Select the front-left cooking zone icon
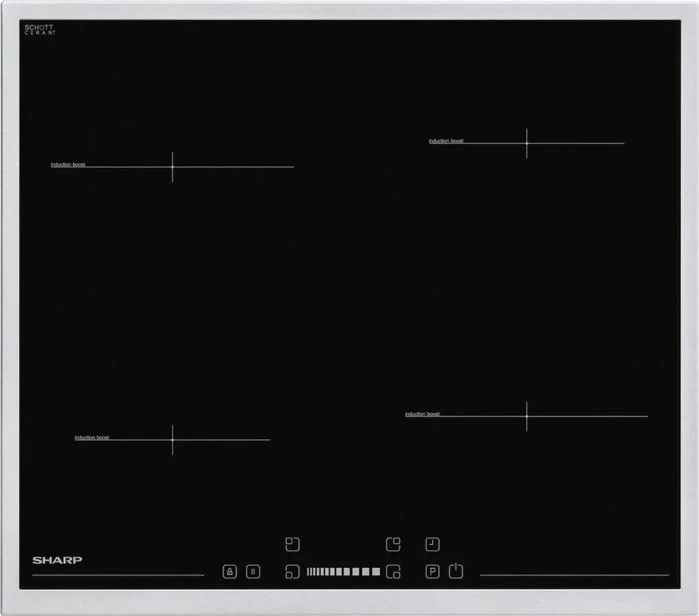 click(292, 572)
